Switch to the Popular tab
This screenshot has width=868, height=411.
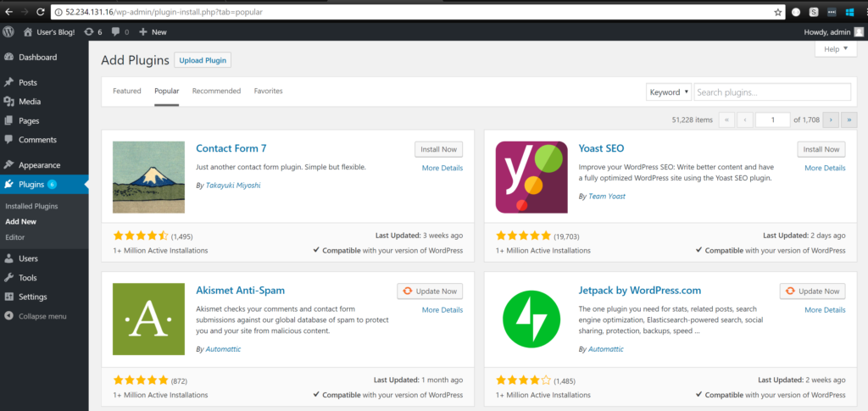[167, 92]
